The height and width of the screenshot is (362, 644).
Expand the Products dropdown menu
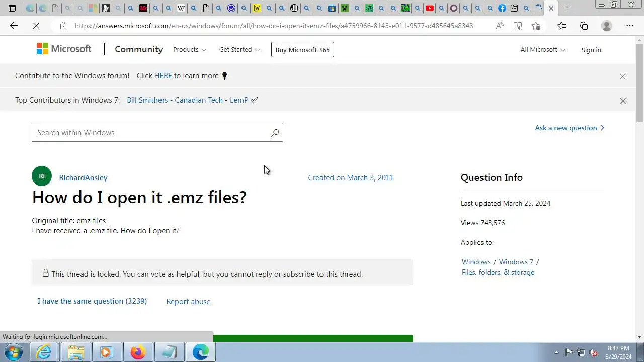tap(190, 49)
